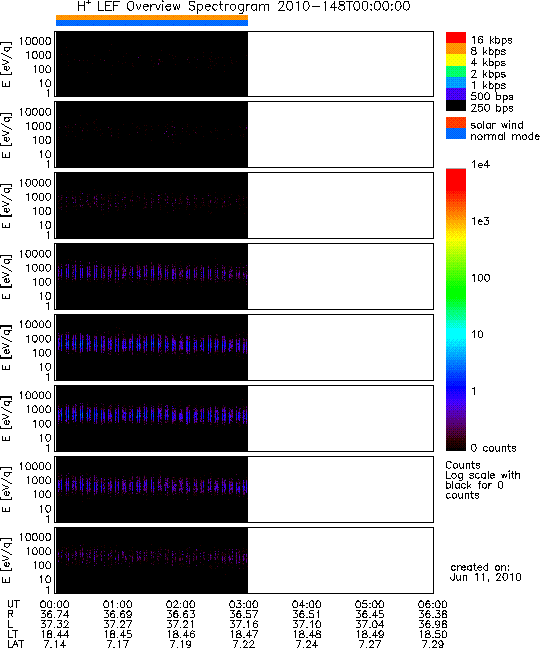Click the 'UT' row header label
540x648 pixels.
13,605
